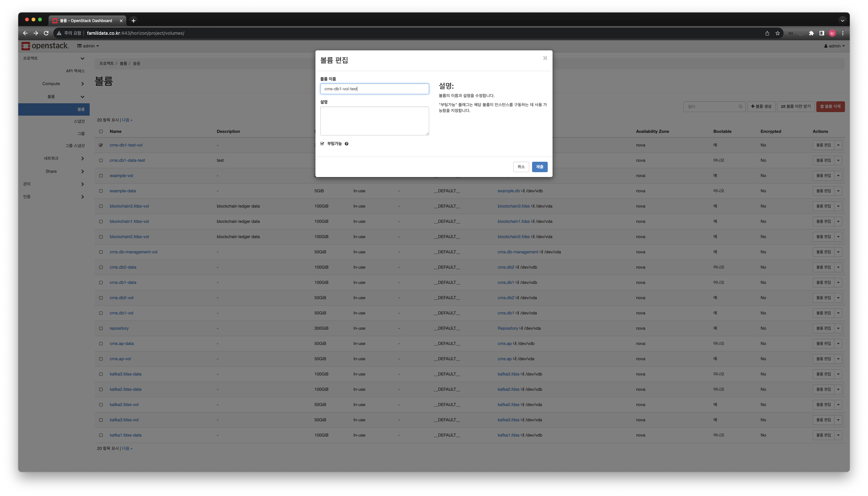This screenshot has width=868, height=496.
Task: Click the browser reload icon
Action: click(x=46, y=33)
